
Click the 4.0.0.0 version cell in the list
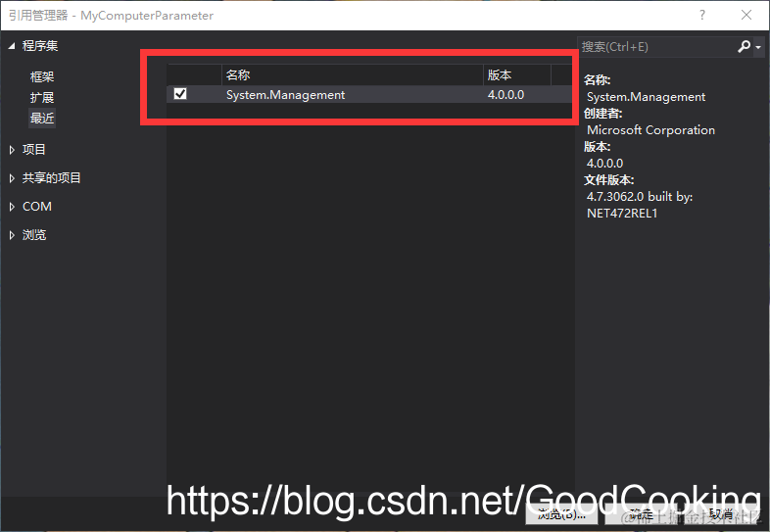point(505,94)
